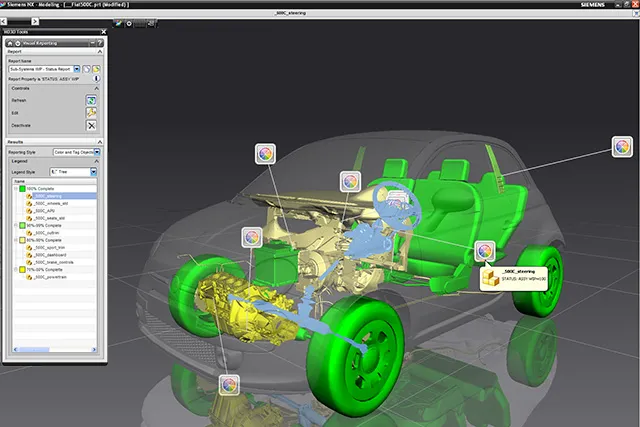Close the HD3D Tools panel

pos(104,32)
